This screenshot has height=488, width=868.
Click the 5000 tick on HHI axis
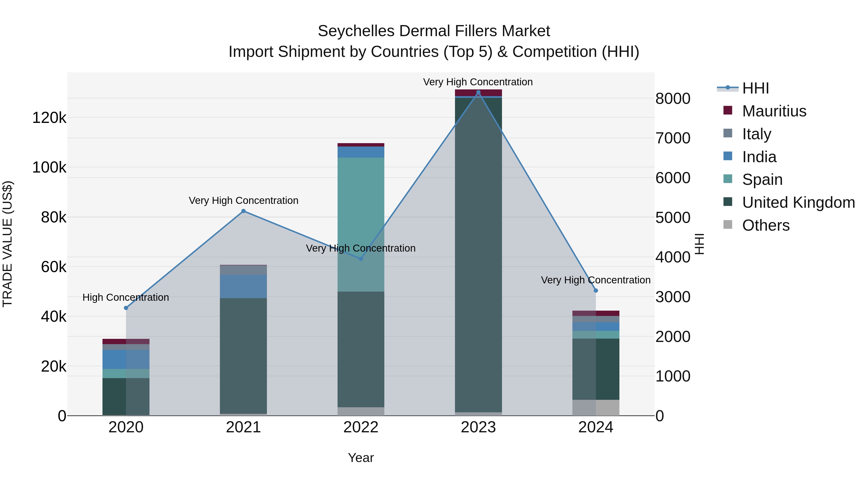click(673, 218)
